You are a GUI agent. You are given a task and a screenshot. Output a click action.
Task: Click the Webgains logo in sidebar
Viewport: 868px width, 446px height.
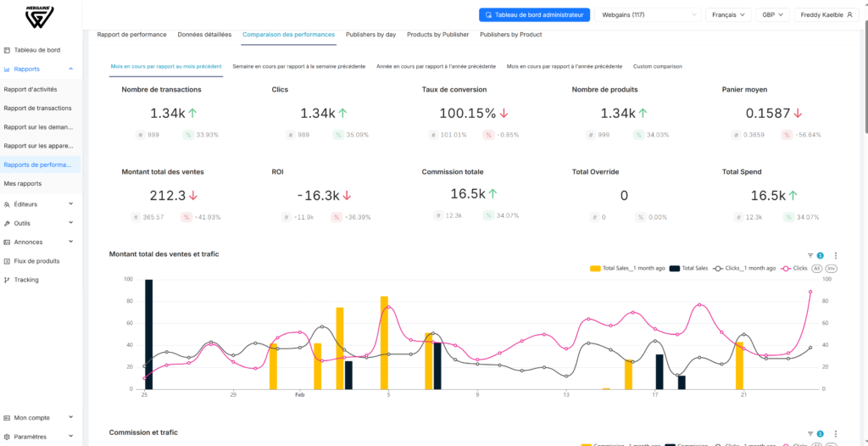click(39, 17)
